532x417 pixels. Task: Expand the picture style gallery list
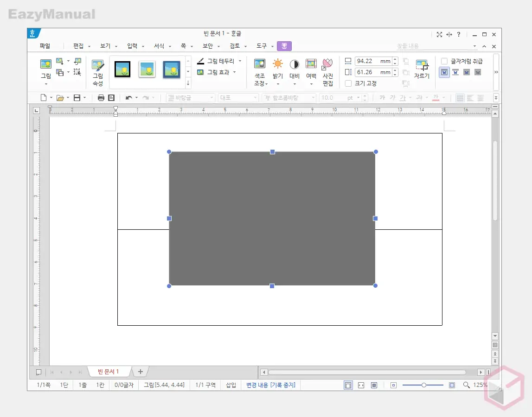(x=188, y=83)
